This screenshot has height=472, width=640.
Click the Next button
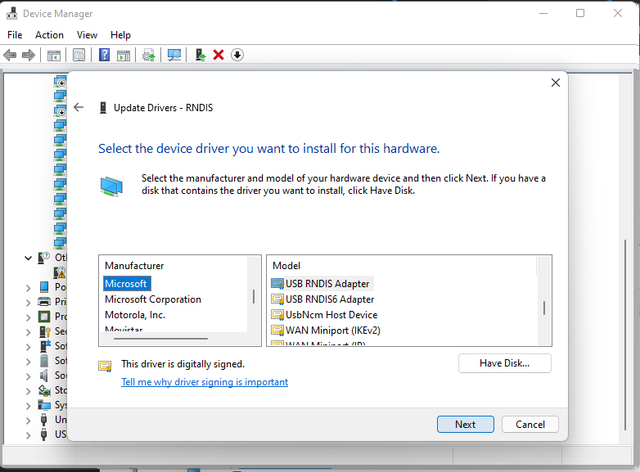coord(465,424)
